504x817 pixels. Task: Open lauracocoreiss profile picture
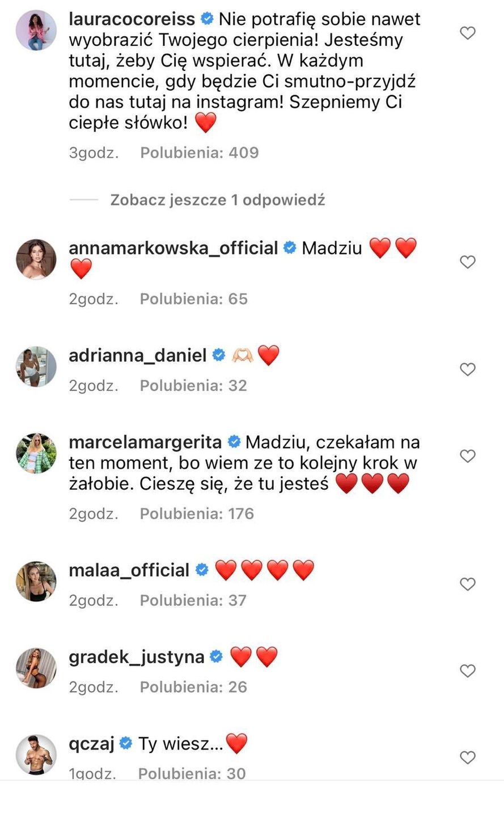click(36, 30)
